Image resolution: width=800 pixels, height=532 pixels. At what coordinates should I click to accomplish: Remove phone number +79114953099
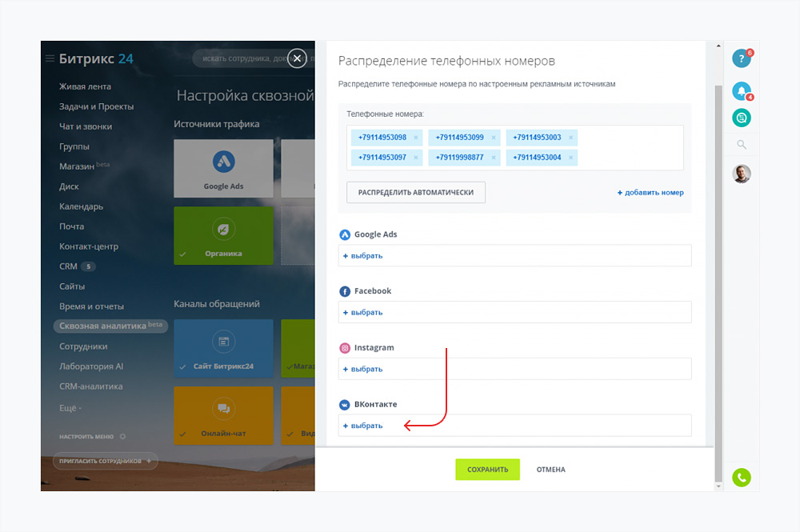[x=494, y=138]
